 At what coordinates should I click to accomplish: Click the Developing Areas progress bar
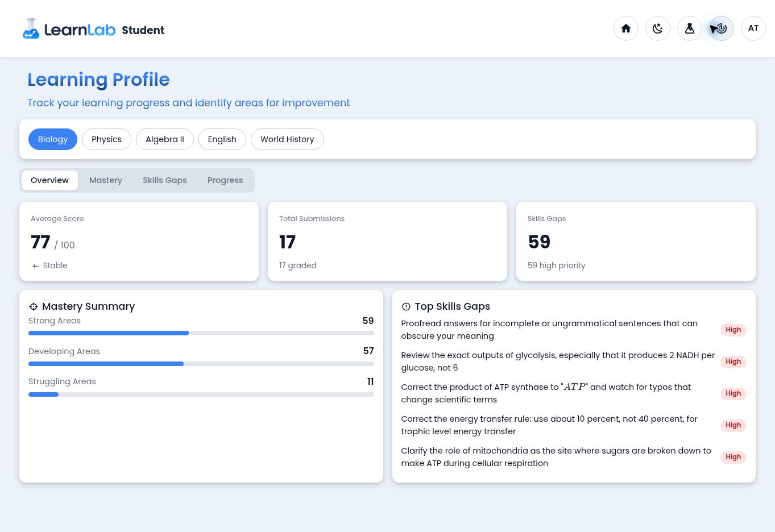click(201, 364)
